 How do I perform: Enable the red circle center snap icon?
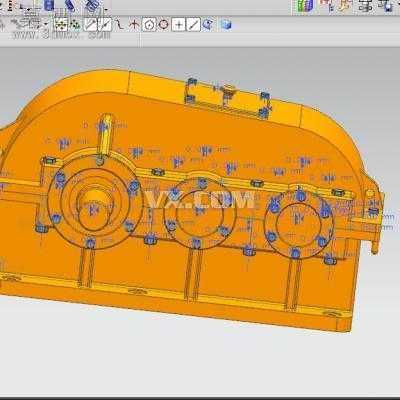point(163,25)
